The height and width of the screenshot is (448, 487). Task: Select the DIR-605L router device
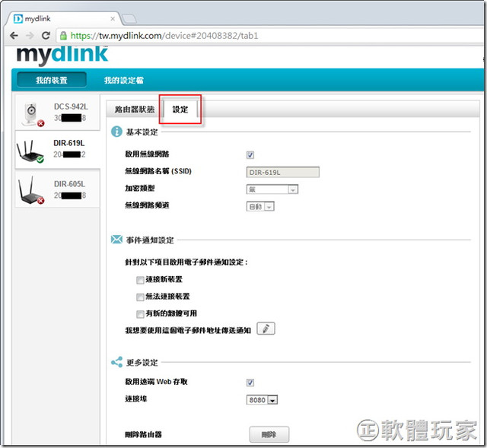point(58,189)
